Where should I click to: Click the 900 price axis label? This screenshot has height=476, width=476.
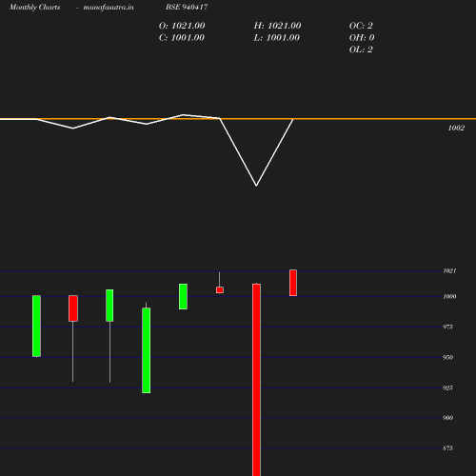click(x=447, y=418)
